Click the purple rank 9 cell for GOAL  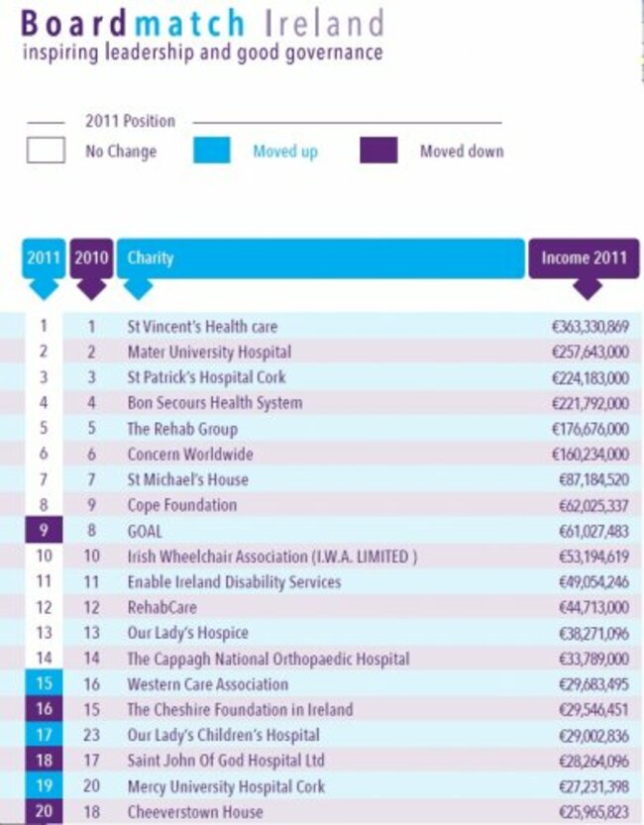click(x=44, y=531)
